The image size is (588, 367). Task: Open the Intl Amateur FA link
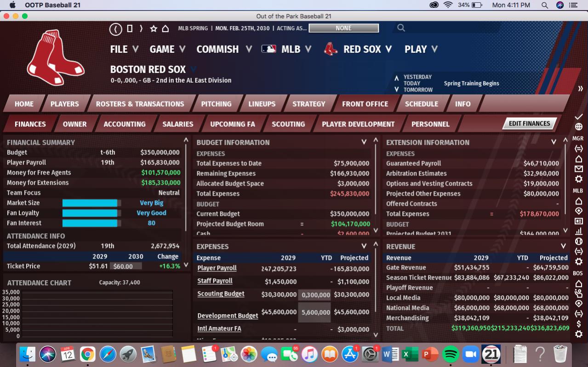(219, 329)
